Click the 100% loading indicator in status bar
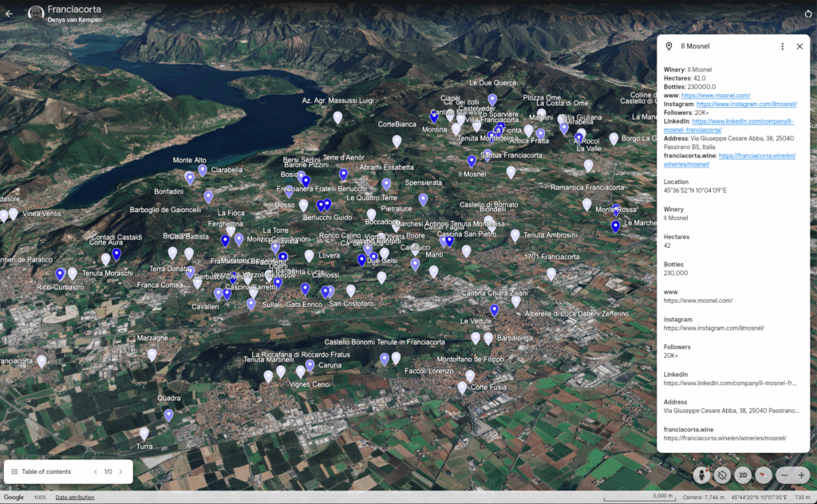Screen dimensions: 817x504 [40, 498]
